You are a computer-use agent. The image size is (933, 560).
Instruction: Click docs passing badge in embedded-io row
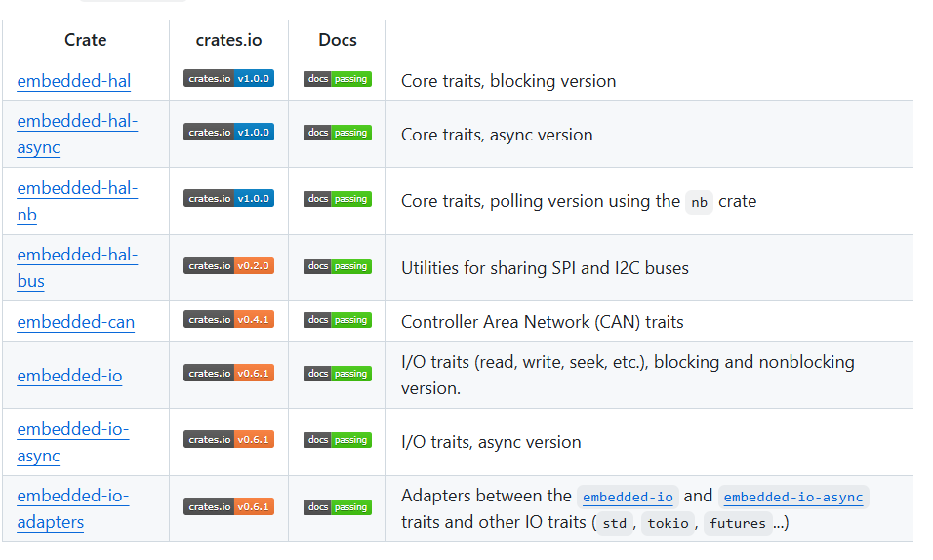pos(338,374)
